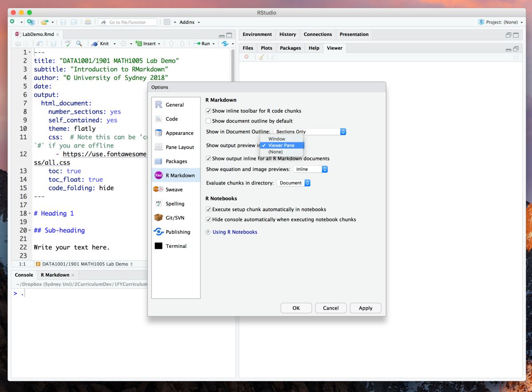The width and height of the screenshot is (532, 392).
Task: Click the show in new window icon
Action: coord(39,43)
